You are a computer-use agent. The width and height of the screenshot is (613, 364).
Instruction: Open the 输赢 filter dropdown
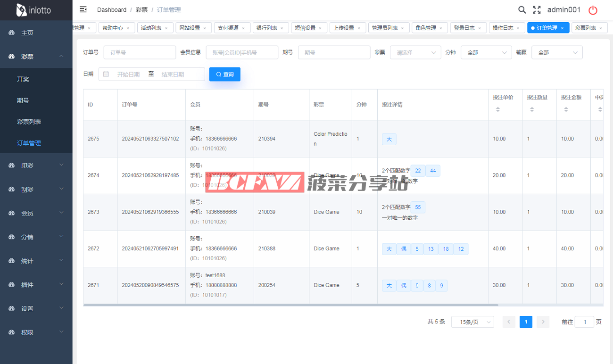pos(557,52)
